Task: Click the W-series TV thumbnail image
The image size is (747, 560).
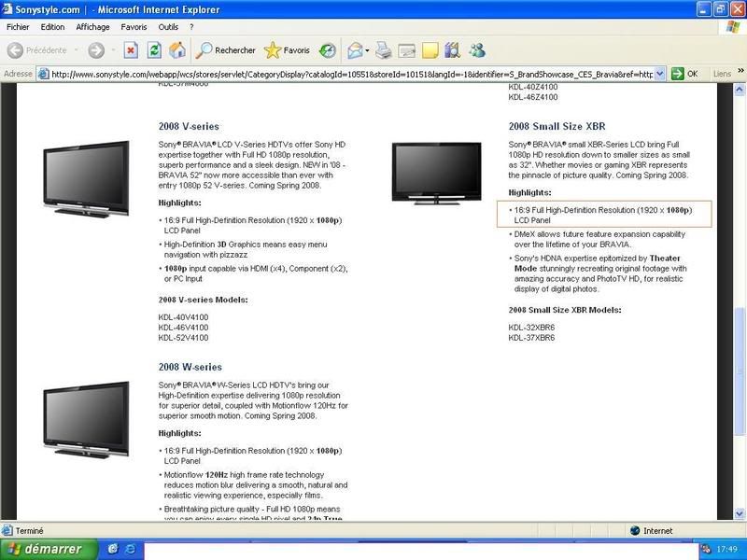Action: pos(86,419)
